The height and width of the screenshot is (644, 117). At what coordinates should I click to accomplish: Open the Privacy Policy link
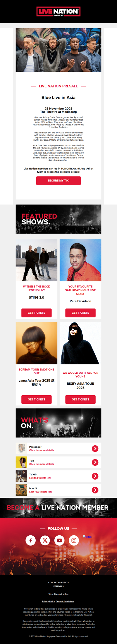[49, 601]
